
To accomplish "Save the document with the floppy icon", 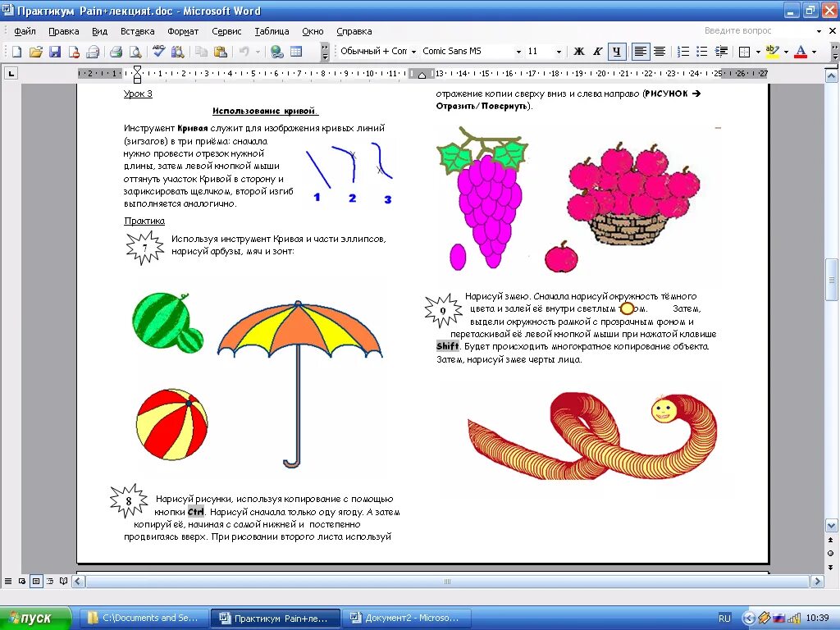I will [55, 52].
